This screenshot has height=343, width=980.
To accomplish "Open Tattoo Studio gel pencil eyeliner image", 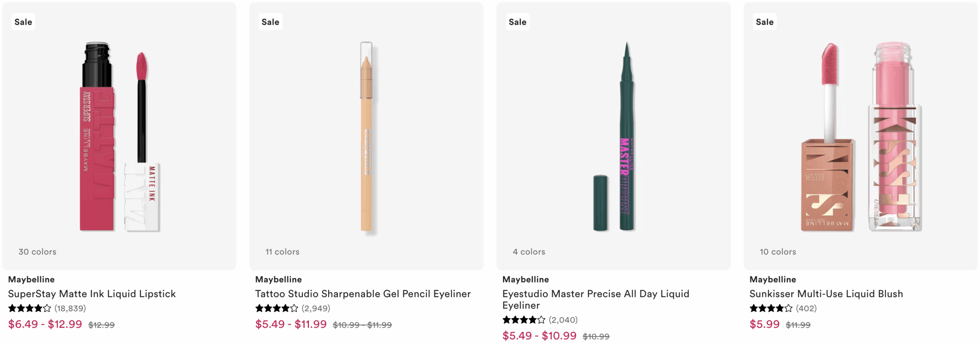I will pos(366,136).
